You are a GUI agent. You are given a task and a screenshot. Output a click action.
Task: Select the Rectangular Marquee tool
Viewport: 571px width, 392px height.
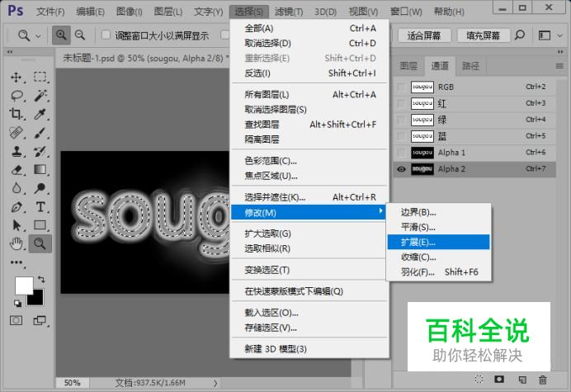pyautogui.click(x=40, y=77)
